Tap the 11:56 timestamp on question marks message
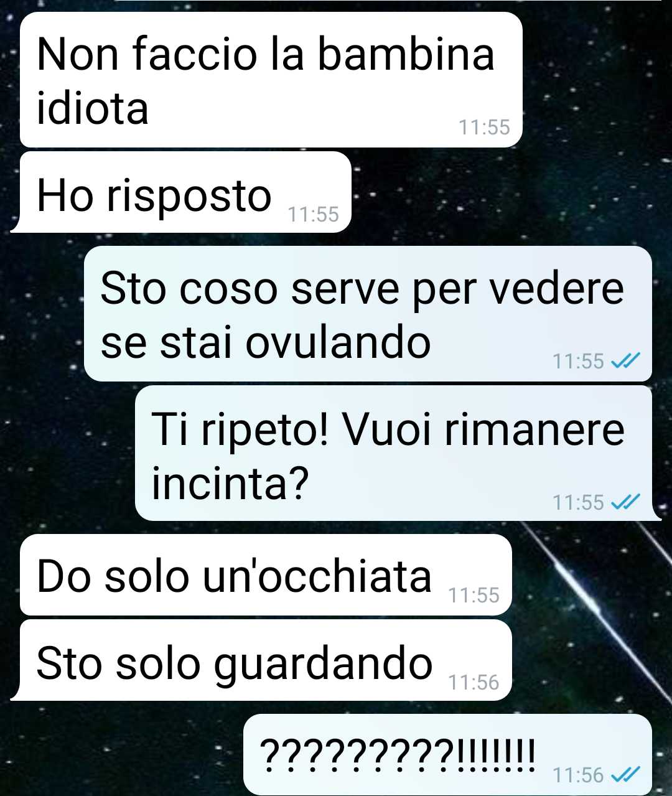The height and width of the screenshot is (796, 672). coord(578,775)
